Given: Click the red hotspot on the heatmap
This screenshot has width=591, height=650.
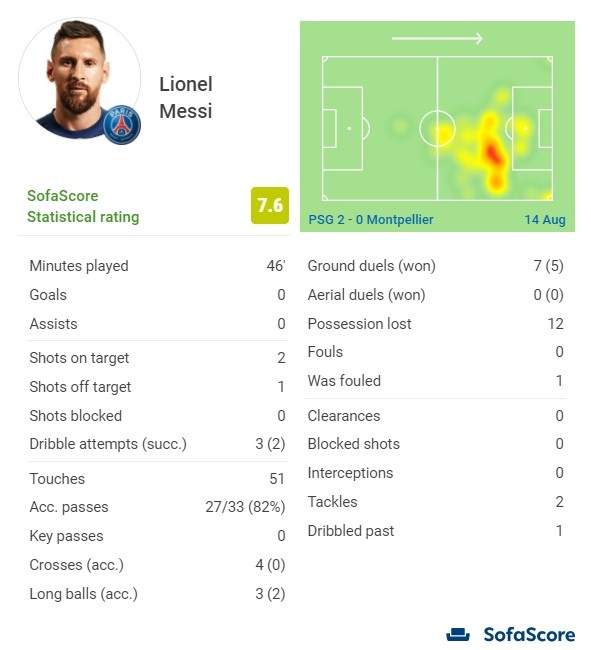Looking at the screenshot, I should click(492, 153).
